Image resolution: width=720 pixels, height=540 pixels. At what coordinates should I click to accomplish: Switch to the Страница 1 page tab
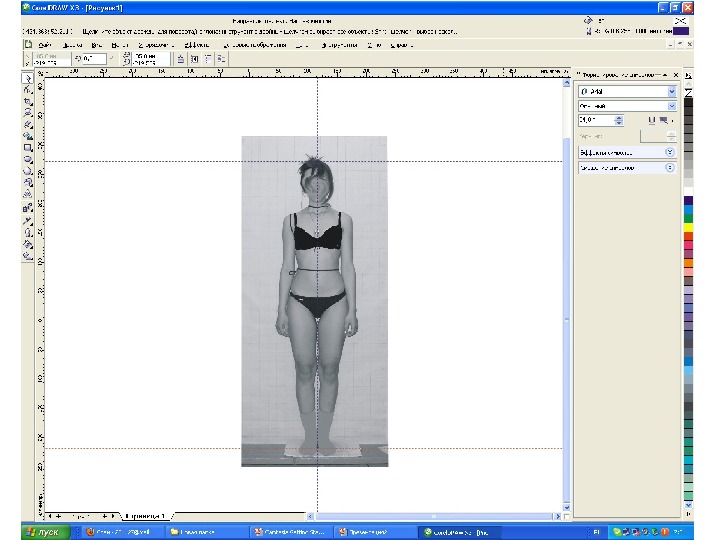click(144, 516)
